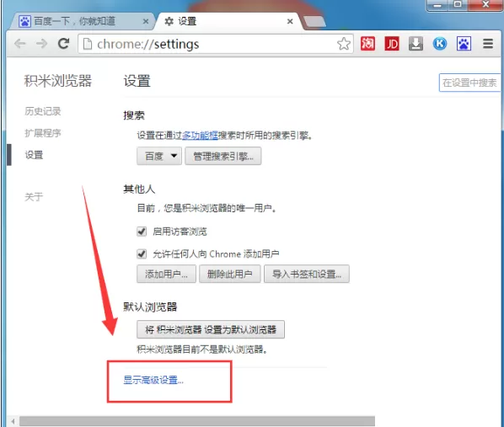Viewport: 504px width, 427px height.
Task: Click the 多功能框 link
Action: pyautogui.click(x=200, y=136)
